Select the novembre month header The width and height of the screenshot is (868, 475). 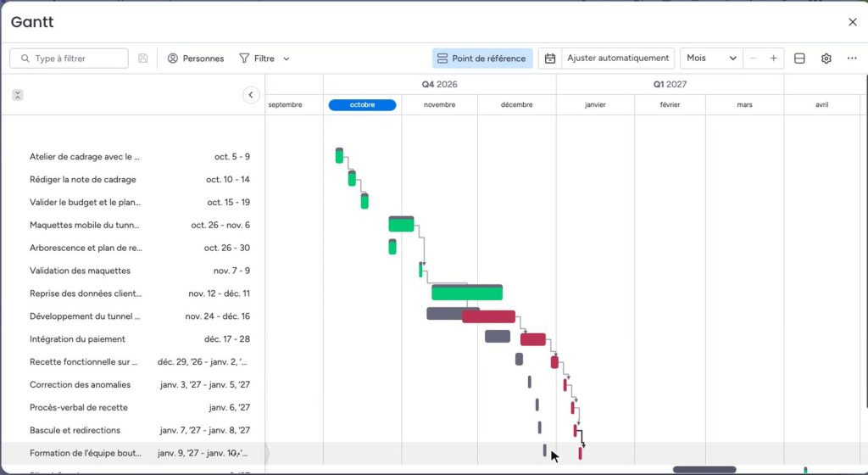point(440,104)
